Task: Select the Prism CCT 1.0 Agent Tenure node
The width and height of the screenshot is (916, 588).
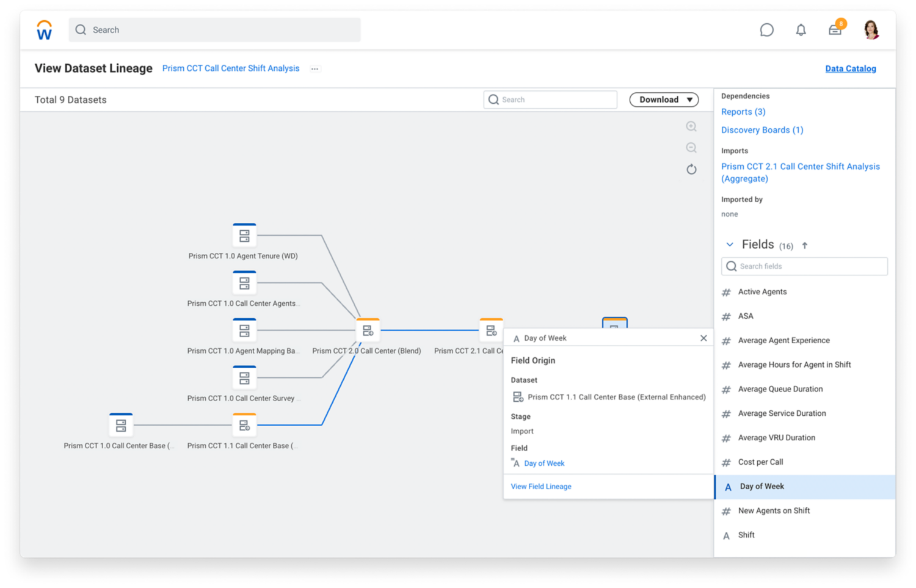Action: (x=244, y=236)
